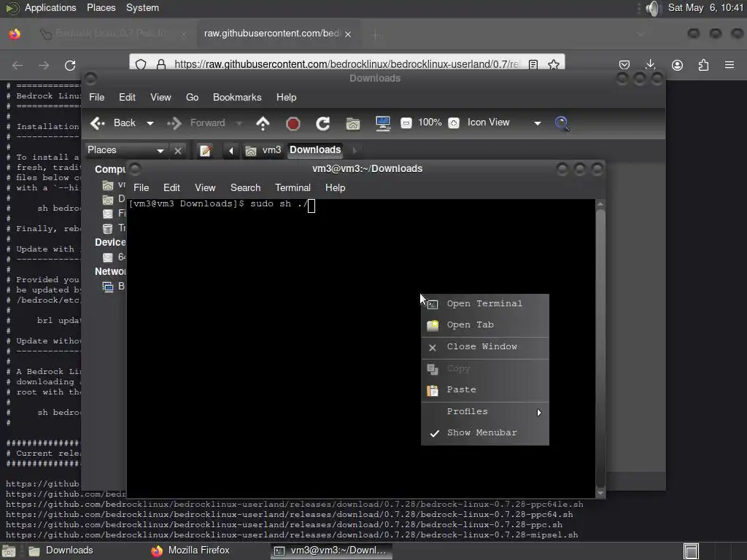Reload page in Firefox
747x560 pixels.
pyautogui.click(x=70, y=65)
